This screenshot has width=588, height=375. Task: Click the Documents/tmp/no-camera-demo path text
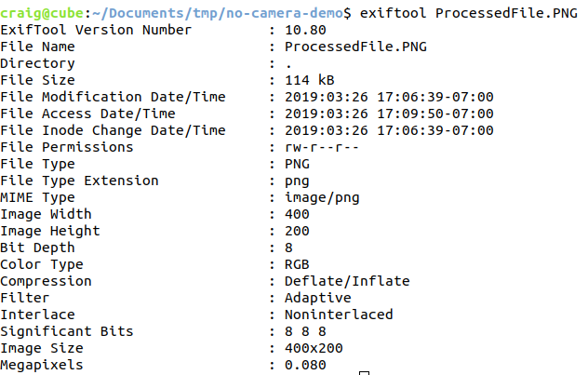[x=222, y=13]
